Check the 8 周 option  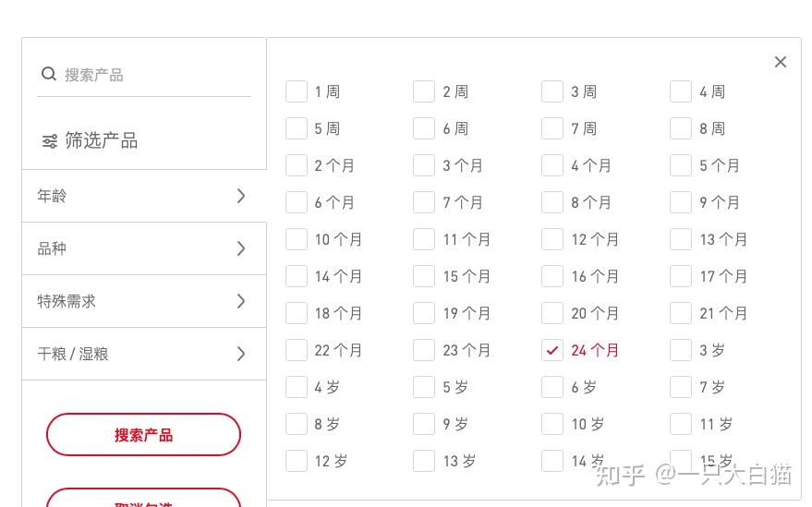681,128
